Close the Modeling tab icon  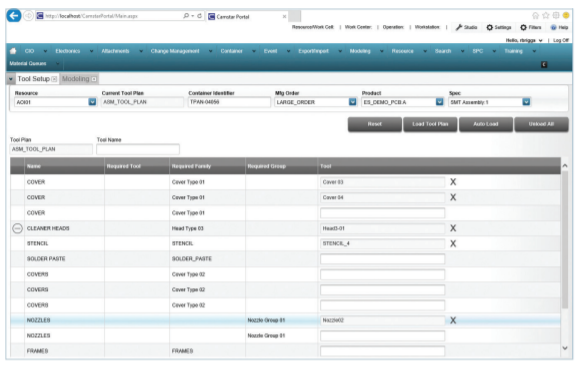pos(94,79)
